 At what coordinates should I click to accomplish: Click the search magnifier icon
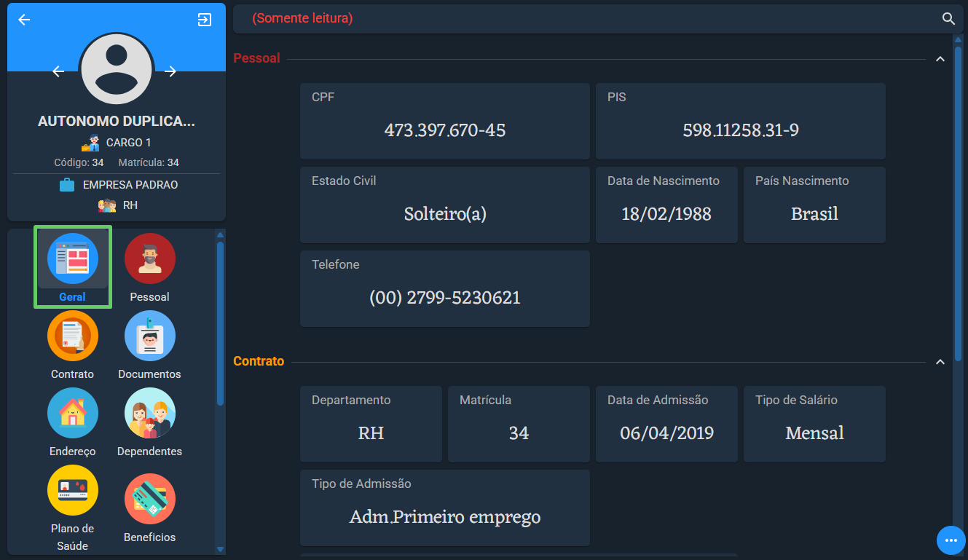[x=948, y=19]
